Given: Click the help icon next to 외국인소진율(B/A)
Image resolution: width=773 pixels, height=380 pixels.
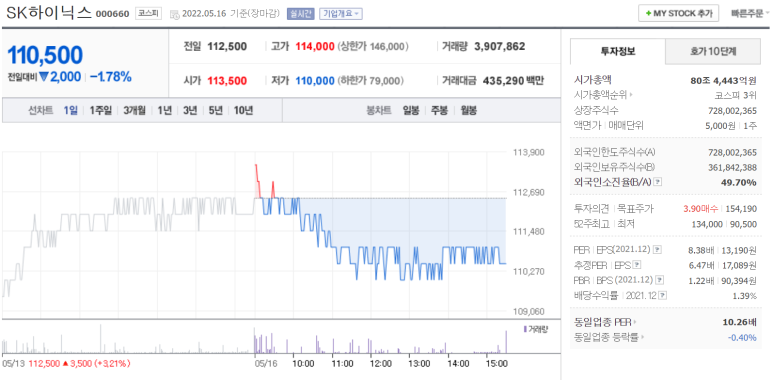Looking at the screenshot, I should tap(657, 182).
